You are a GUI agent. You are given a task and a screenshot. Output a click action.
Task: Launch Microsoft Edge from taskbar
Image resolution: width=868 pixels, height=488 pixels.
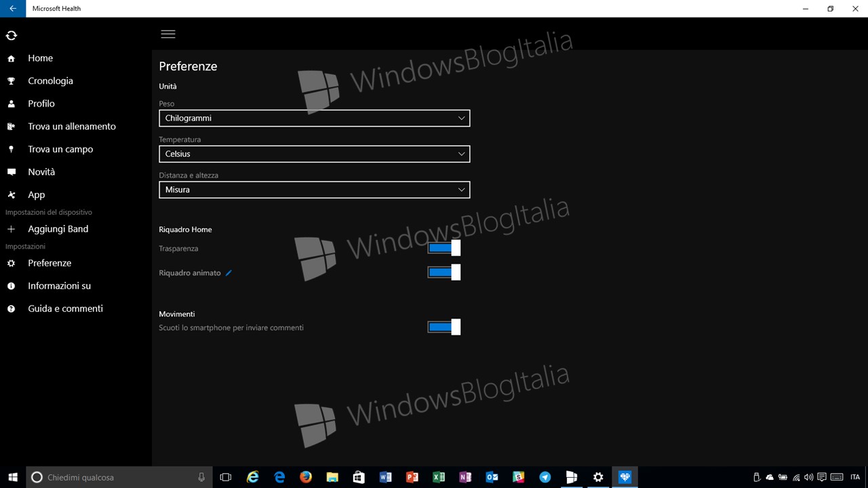(x=279, y=477)
